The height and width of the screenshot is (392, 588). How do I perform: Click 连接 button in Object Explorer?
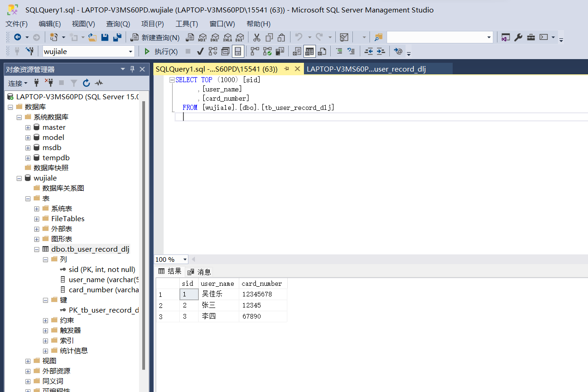tap(18, 83)
